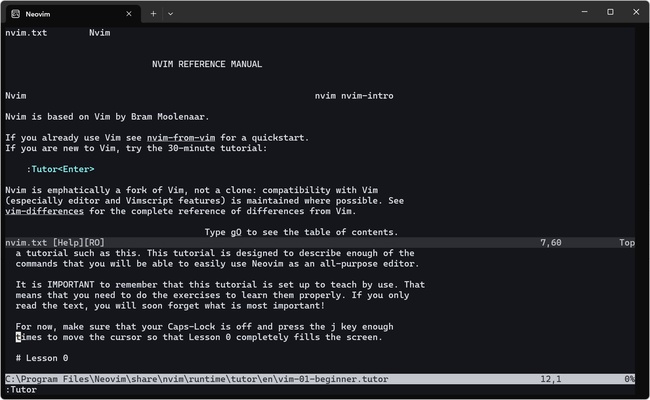Viewport: 650px width, 400px height.
Task: Open the tab profile dropdown chevron
Action: click(x=170, y=14)
